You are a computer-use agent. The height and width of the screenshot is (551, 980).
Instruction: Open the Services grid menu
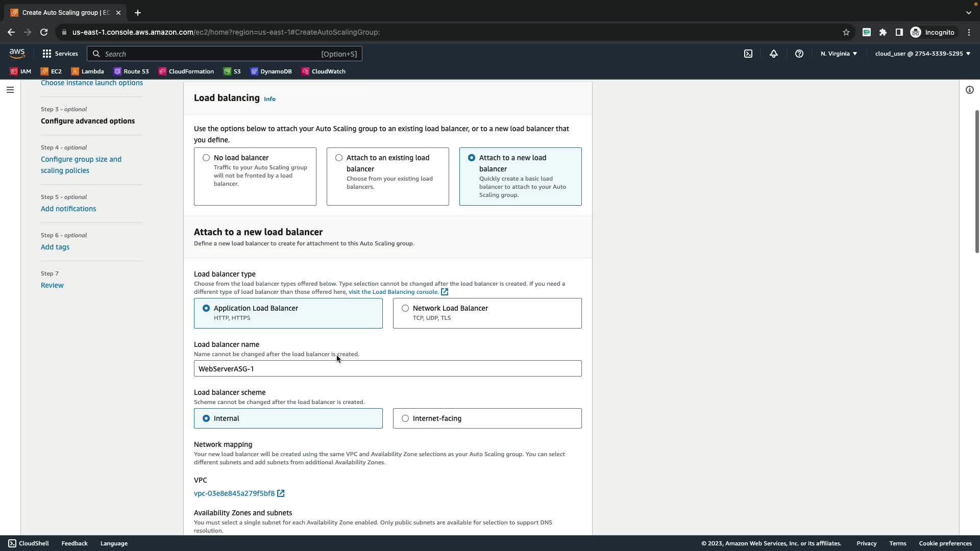tap(60, 54)
